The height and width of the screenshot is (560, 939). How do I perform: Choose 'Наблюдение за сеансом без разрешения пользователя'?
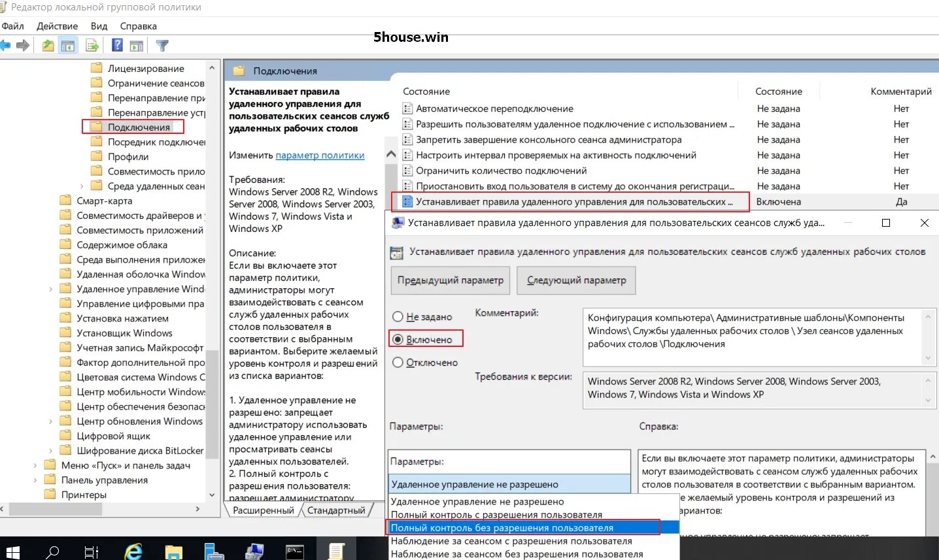[x=534, y=554]
